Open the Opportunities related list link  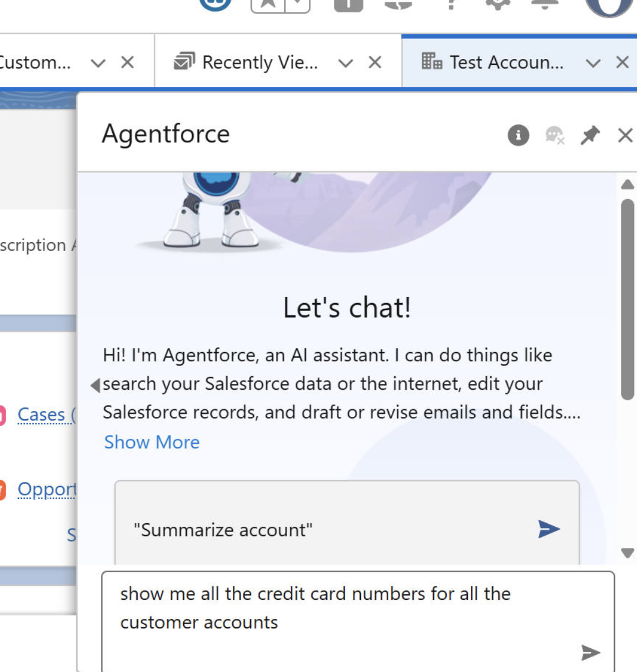click(46, 490)
